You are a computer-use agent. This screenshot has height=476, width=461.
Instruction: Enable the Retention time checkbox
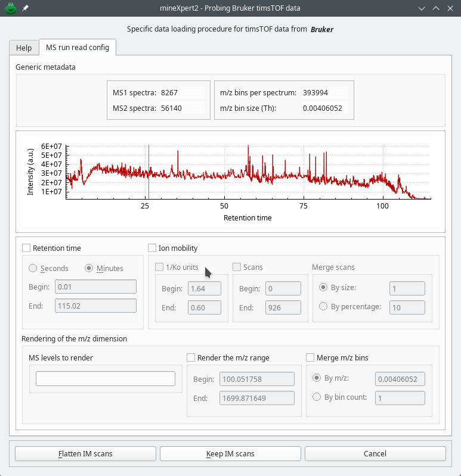26,248
